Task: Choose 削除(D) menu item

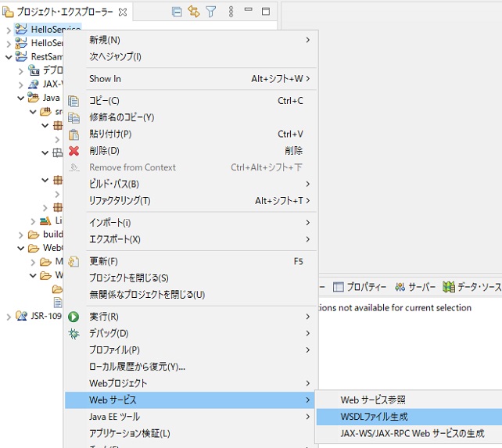Action: pyautogui.click(x=192, y=151)
